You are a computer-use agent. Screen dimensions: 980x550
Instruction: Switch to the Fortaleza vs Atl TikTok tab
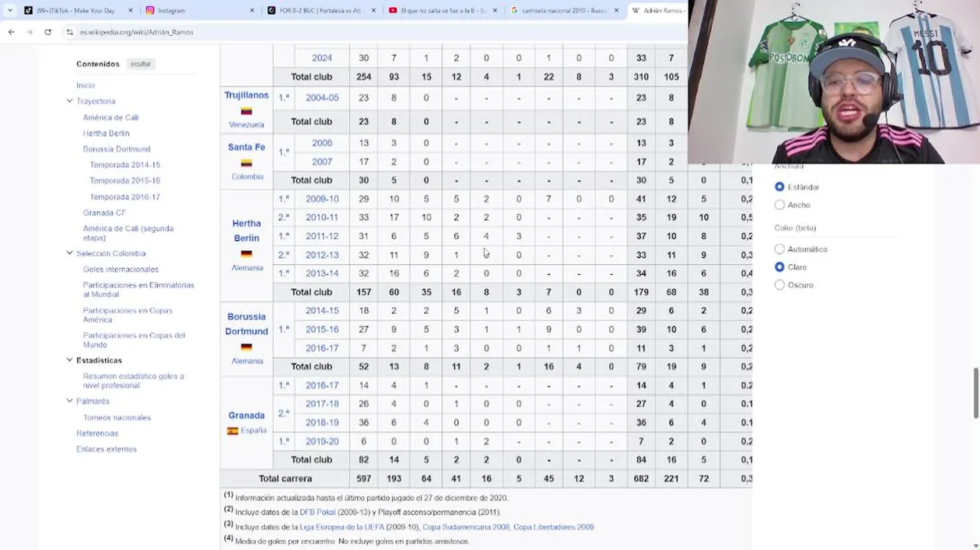point(319,11)
